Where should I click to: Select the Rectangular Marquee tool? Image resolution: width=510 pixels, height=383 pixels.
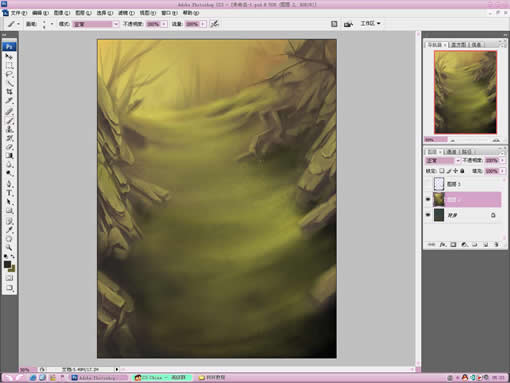[9, 65]
